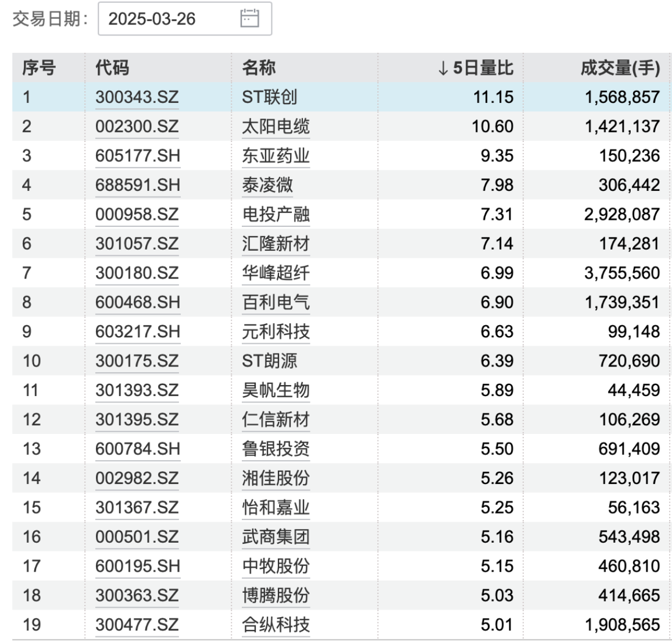Image resolution: width=672 pixels, height=641 pixels.
Task: Open stock name 百利电气
Action: pyautogui.click(x=276, y=302)
